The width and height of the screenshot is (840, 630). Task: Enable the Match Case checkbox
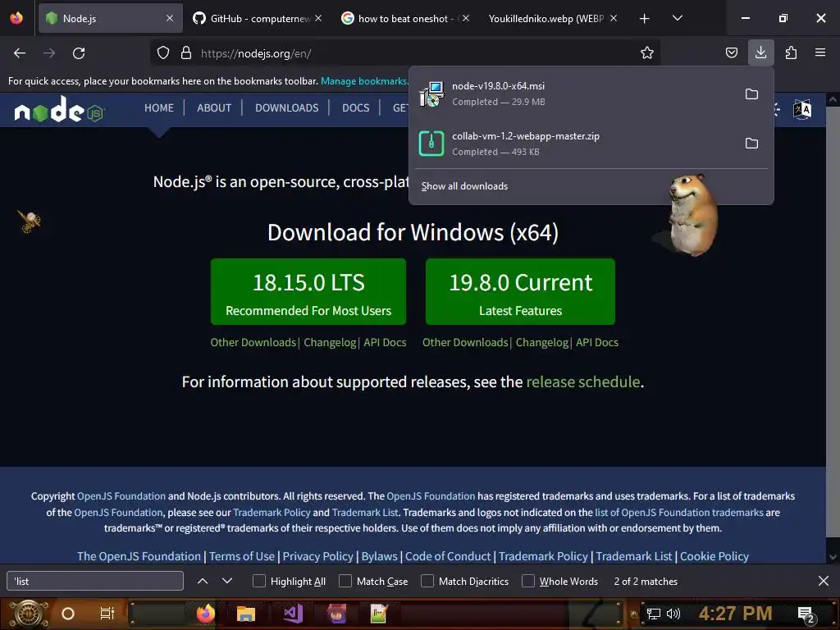point(345,581)
